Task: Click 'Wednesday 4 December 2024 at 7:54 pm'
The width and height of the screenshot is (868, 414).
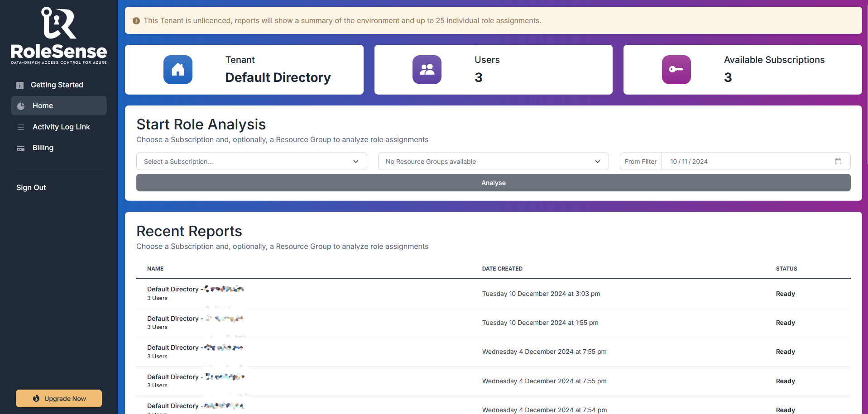Action: tap(544, 410)
